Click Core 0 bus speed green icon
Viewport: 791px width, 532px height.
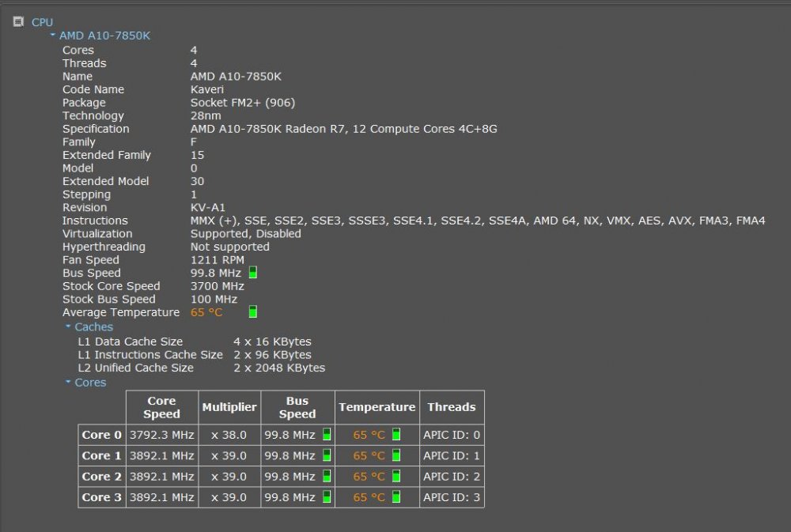pyautogui.click(x=327, y=434)
